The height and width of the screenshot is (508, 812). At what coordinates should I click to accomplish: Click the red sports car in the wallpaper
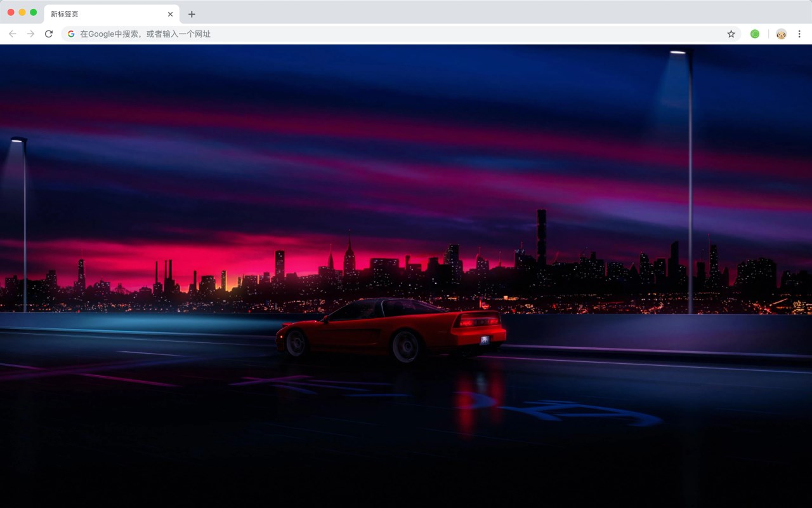click(391, 329)
